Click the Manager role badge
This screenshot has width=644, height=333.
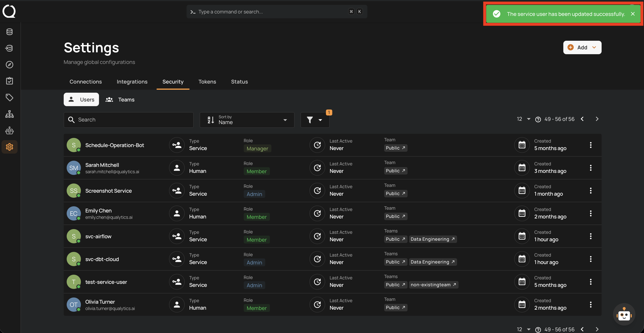point(257,149)
